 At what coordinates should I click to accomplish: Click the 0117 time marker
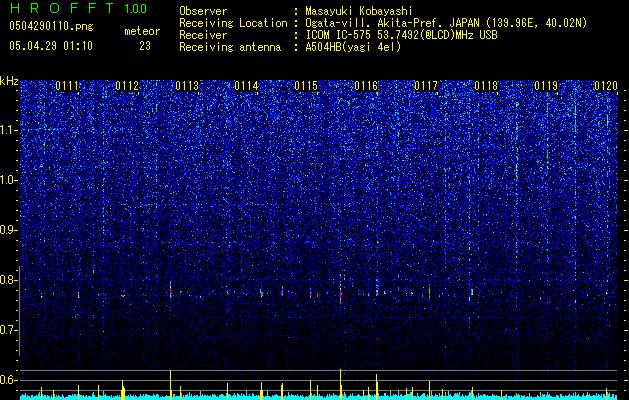[x=426, y=86]
